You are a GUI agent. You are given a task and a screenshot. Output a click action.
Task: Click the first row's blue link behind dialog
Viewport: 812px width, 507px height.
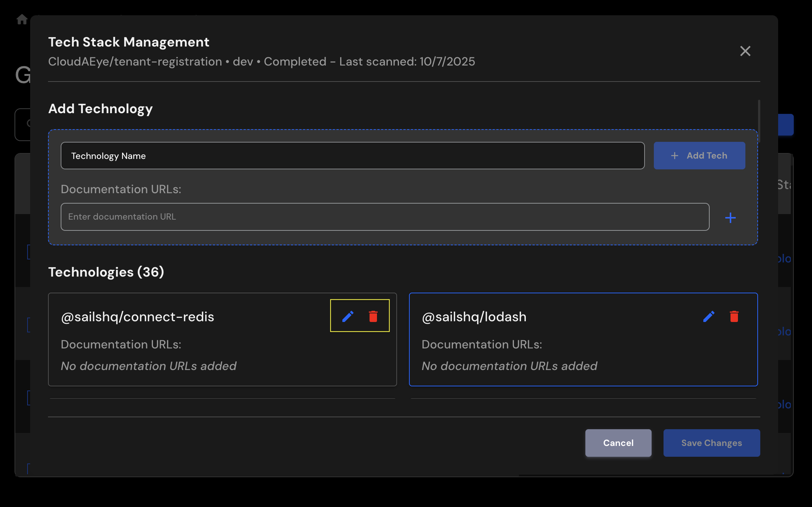coord(784,258)
